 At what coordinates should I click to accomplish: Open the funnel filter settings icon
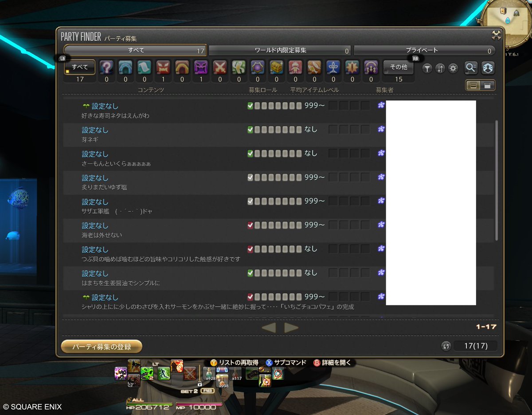(427, 68)
